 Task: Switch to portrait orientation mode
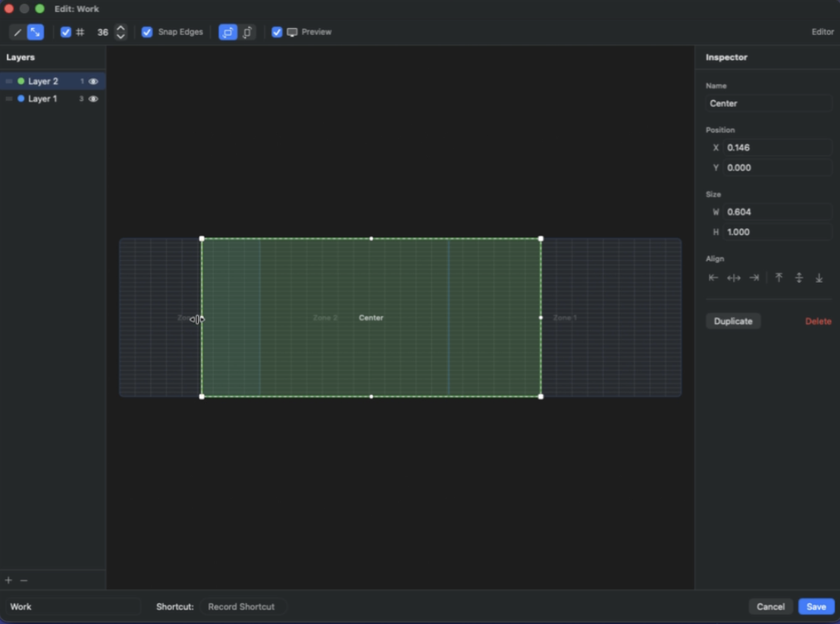(x=247, y=33)
